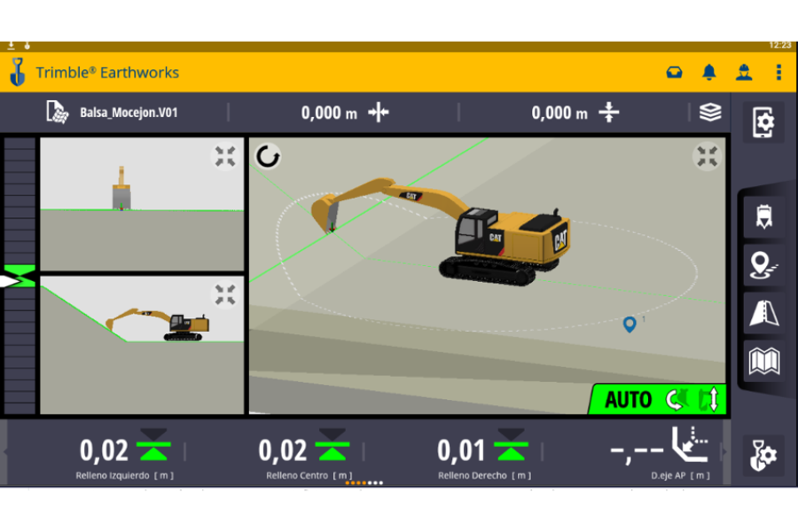
Task: Open the location pin point-record icon
Action: [x=763, y=265]
